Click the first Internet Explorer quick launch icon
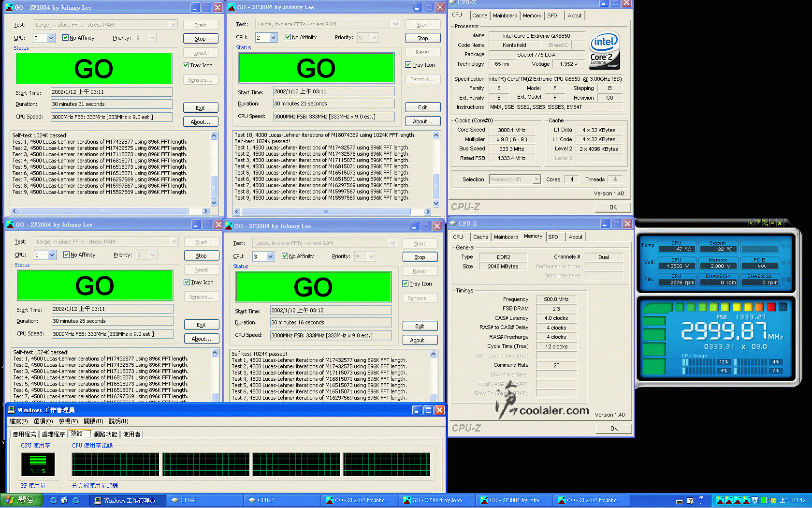 point(53,500)
